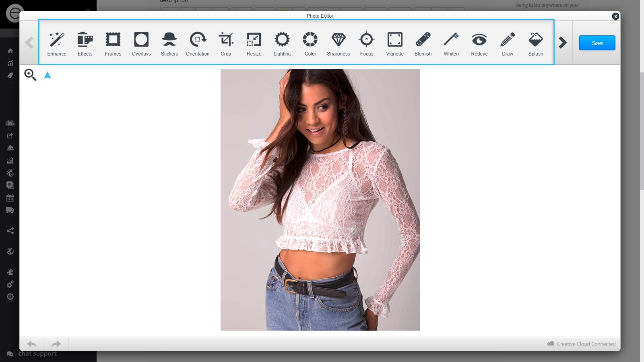Close the Photo Editor dialog
644x362 pixels.
(615, 16)
